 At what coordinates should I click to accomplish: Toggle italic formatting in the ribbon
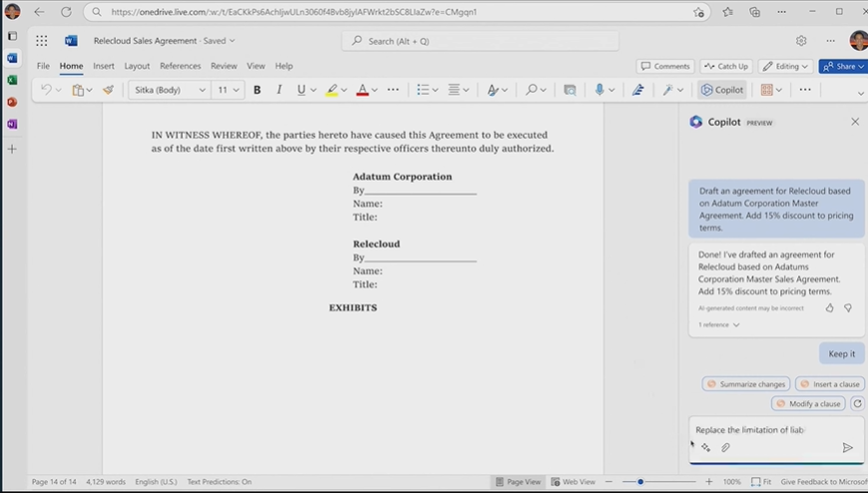click(x=278, y=90)
